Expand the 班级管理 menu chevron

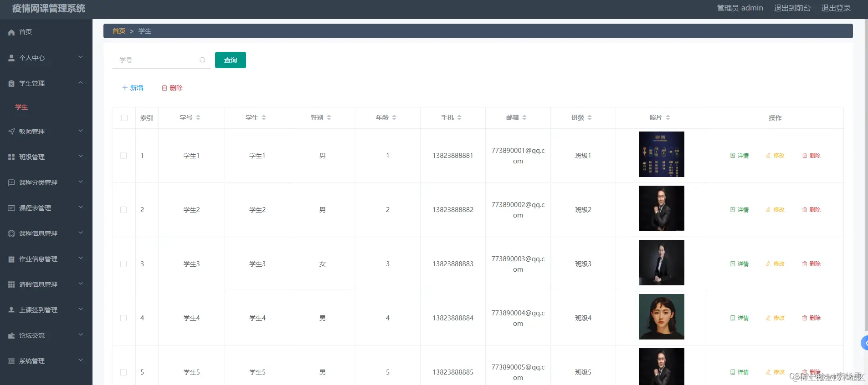click(x=81, y=156)
